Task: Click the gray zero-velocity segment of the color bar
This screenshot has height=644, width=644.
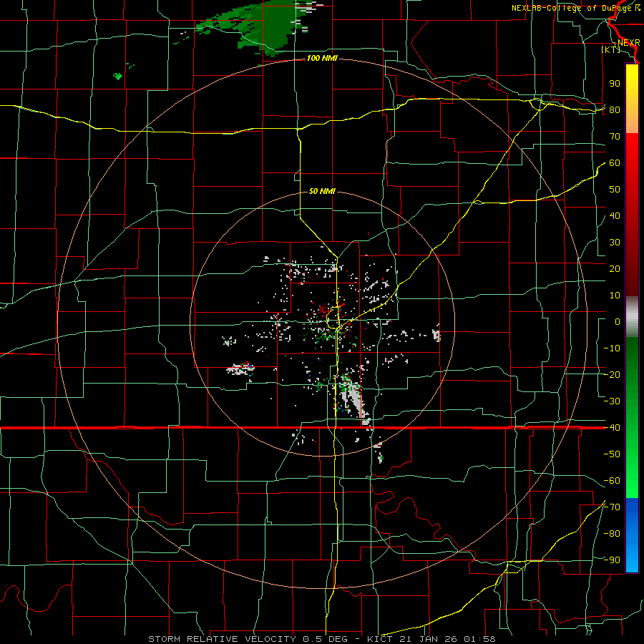Action: point(632,317)
